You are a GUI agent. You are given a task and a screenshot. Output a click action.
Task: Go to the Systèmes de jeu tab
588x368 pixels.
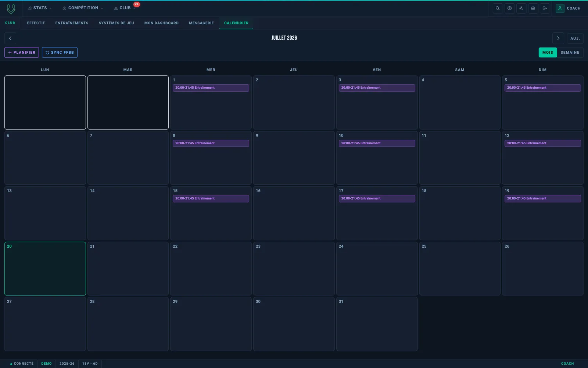click(x=116, y=23)
